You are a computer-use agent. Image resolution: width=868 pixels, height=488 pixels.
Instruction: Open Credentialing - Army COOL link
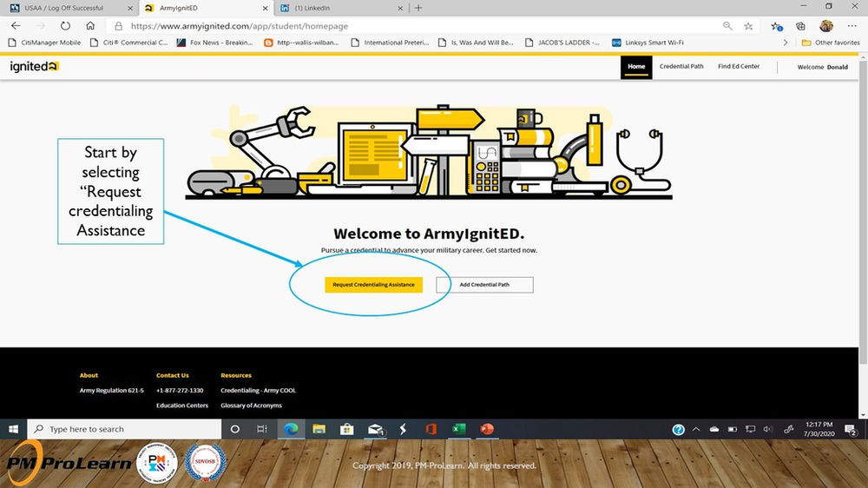click(259, 391)
